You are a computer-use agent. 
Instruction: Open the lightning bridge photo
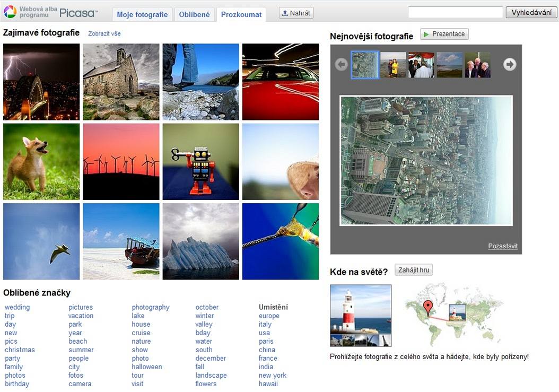[x=41, y=82]
